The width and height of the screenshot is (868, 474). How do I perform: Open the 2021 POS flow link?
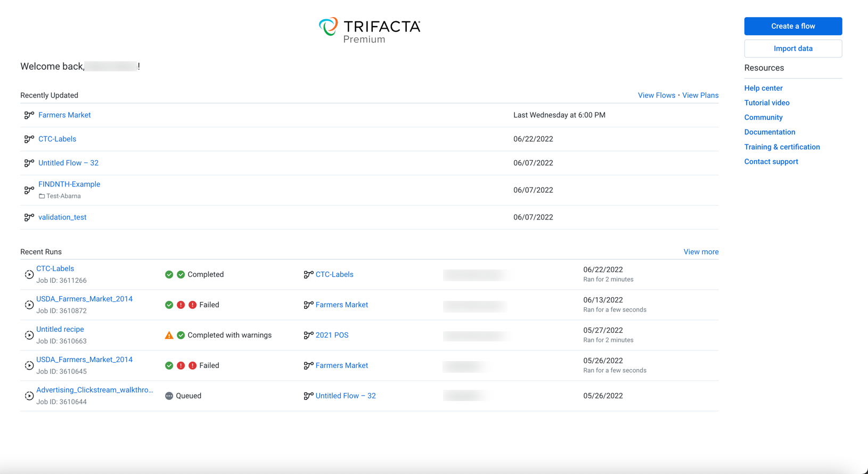pyautogui.click(x=332, y=336)
